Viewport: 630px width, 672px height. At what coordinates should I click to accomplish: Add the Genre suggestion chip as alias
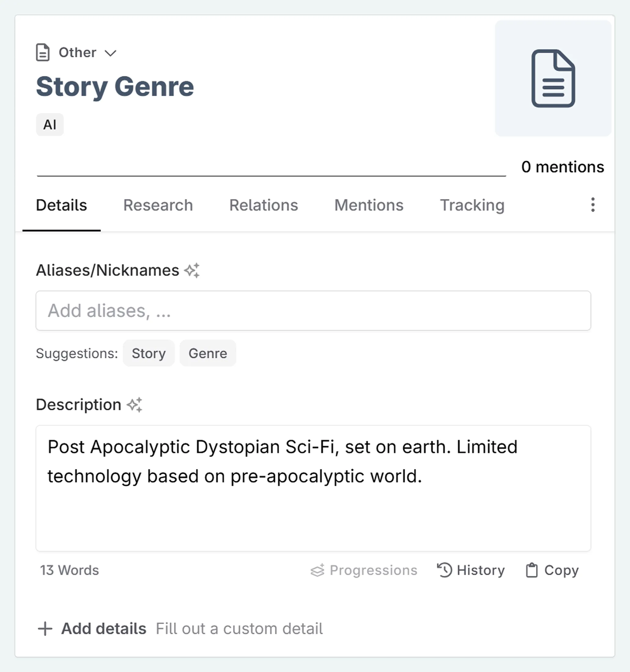pos(208,353)
